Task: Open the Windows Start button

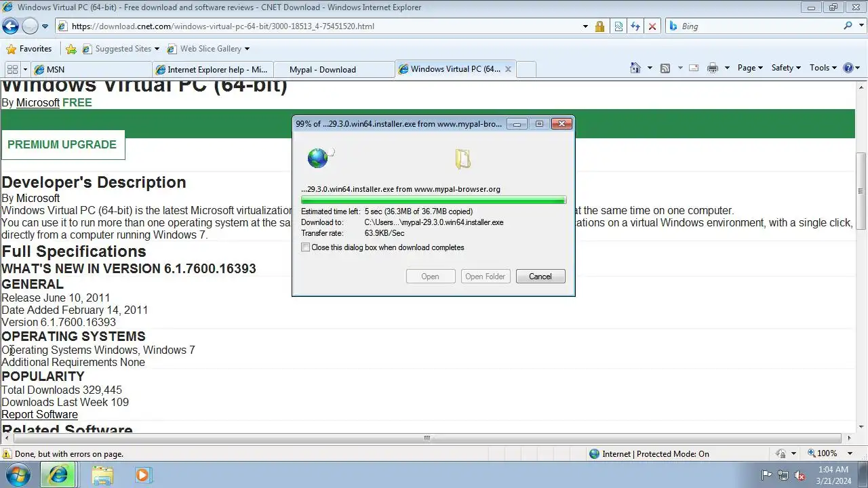Action: coord(18,475)
